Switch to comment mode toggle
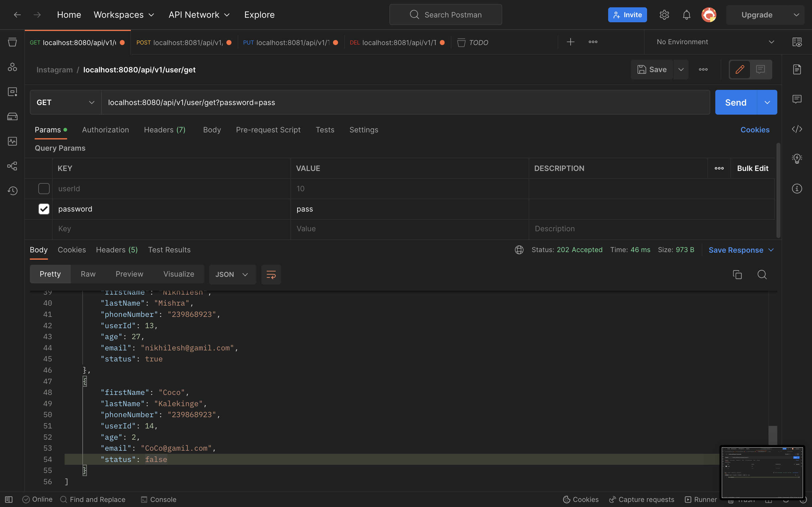The height and width of the screenshot is (507, 812). pos(760,69)
